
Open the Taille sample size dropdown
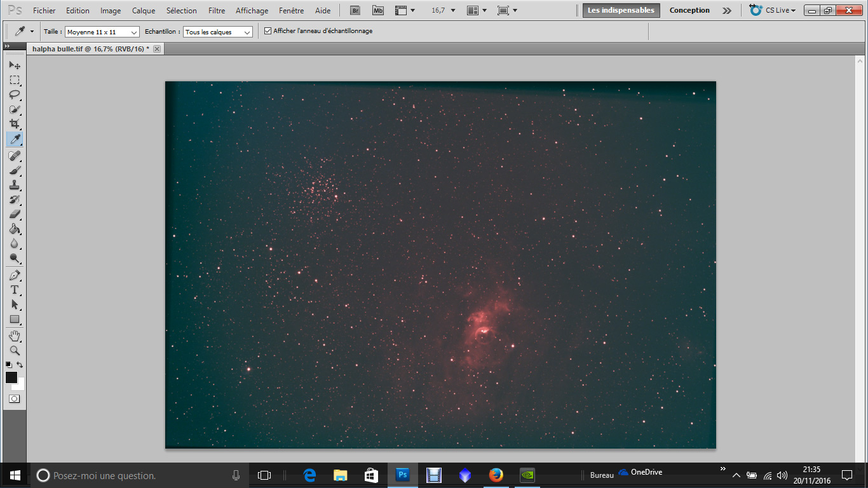point(102,32)
